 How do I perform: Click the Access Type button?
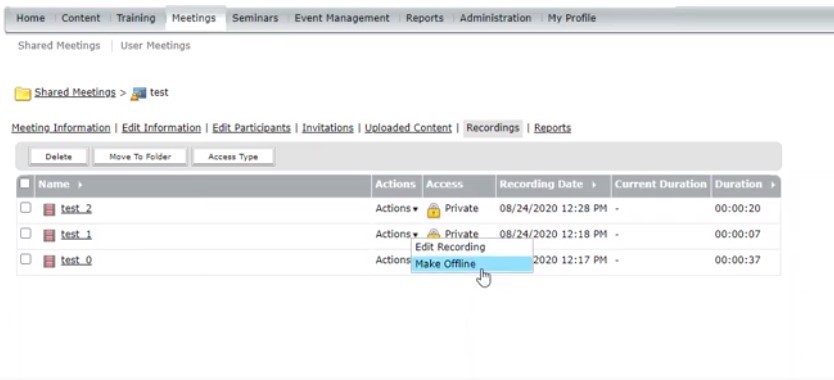pos(233,156)
